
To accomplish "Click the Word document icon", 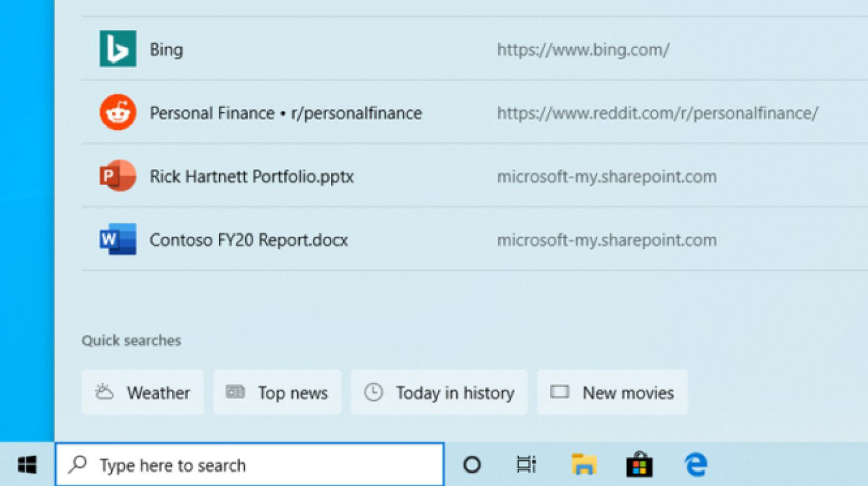I will point(118,240).
